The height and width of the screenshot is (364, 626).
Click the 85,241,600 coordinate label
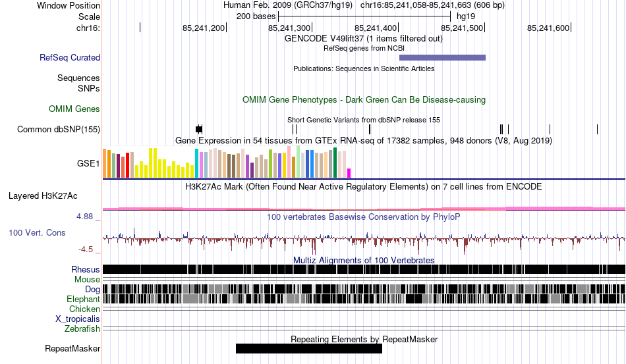pos(548,28)
